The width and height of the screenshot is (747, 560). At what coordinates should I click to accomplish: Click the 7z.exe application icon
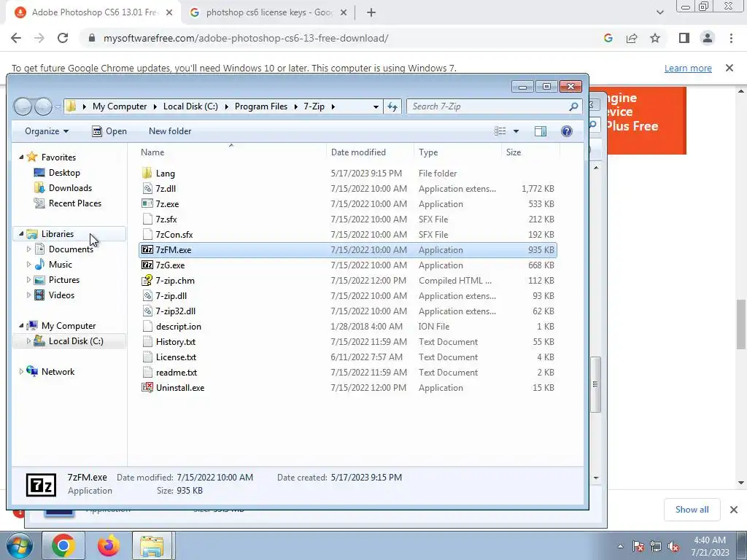click(x=147, y=204)
